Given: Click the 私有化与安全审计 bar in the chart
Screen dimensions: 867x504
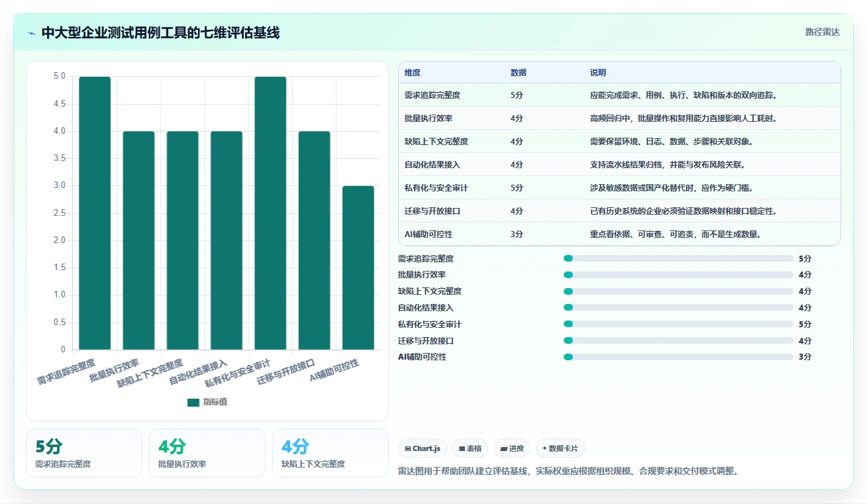Looking at the screenshot, I should pos(270,213).
